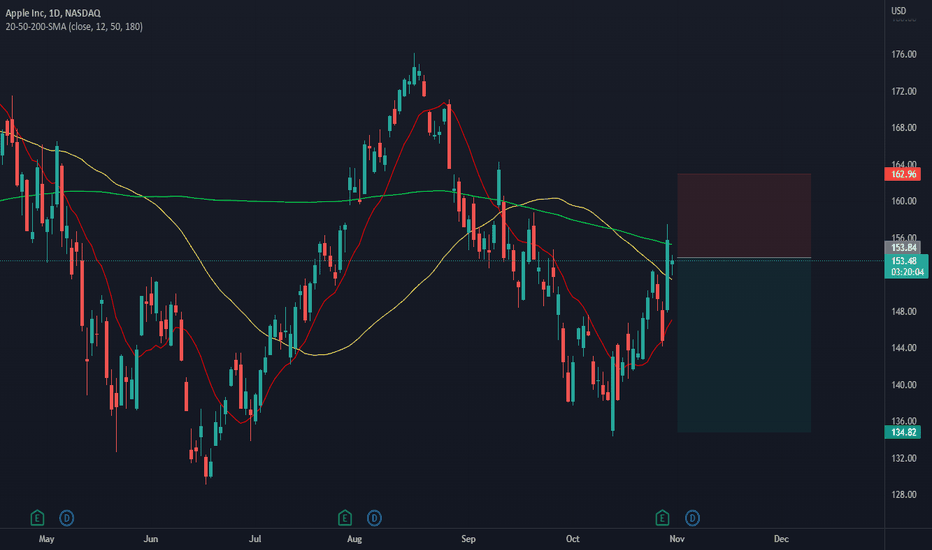Click the Nov label on time axis
Image resolution: width=932 pixels, height=550 pixels.
click(x=676, y=539)
